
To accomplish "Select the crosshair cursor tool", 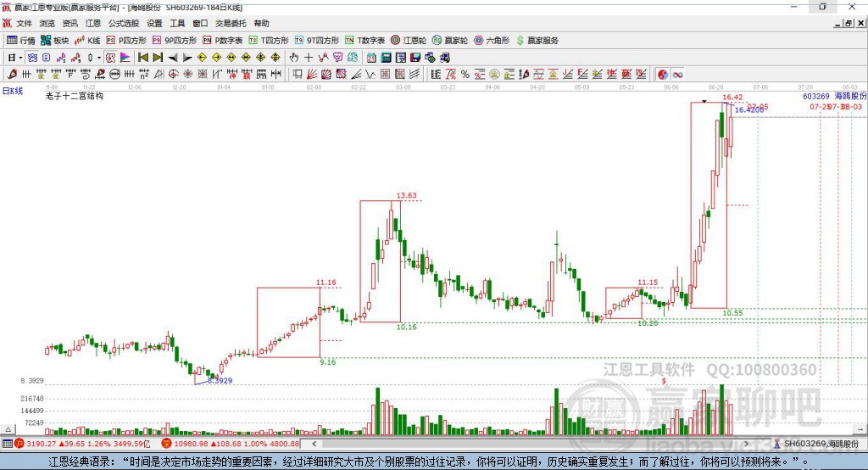I will (309, 58).
